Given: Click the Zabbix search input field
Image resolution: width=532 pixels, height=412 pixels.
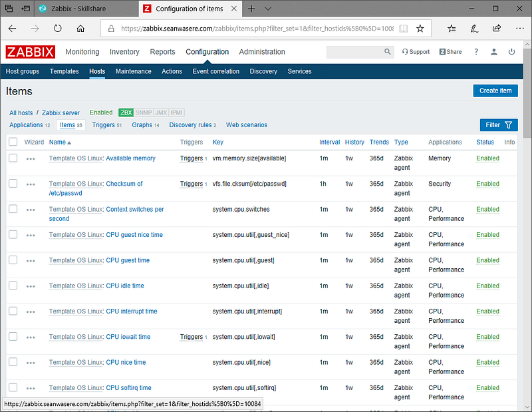Looking at the screenshot, I should point(355,52).
